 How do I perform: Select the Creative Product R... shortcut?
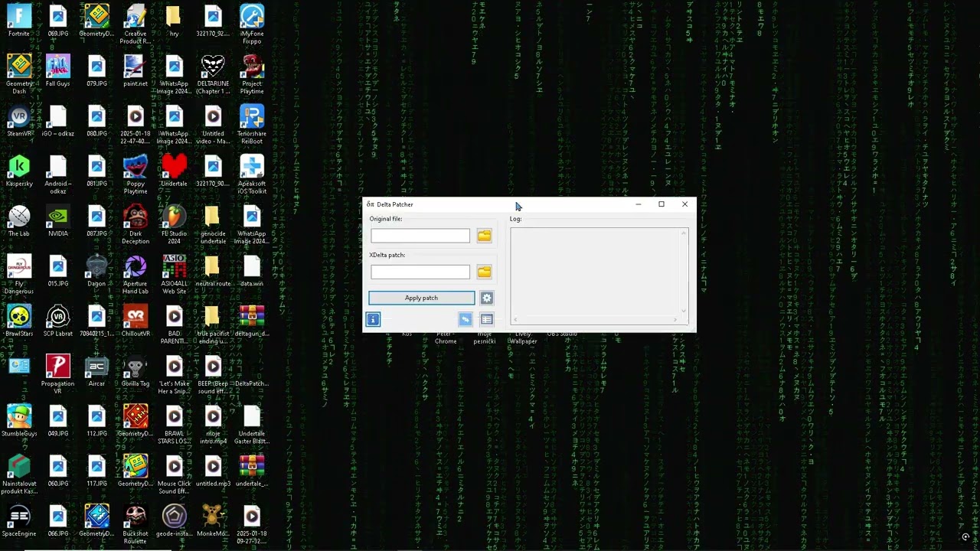(136, 24)
